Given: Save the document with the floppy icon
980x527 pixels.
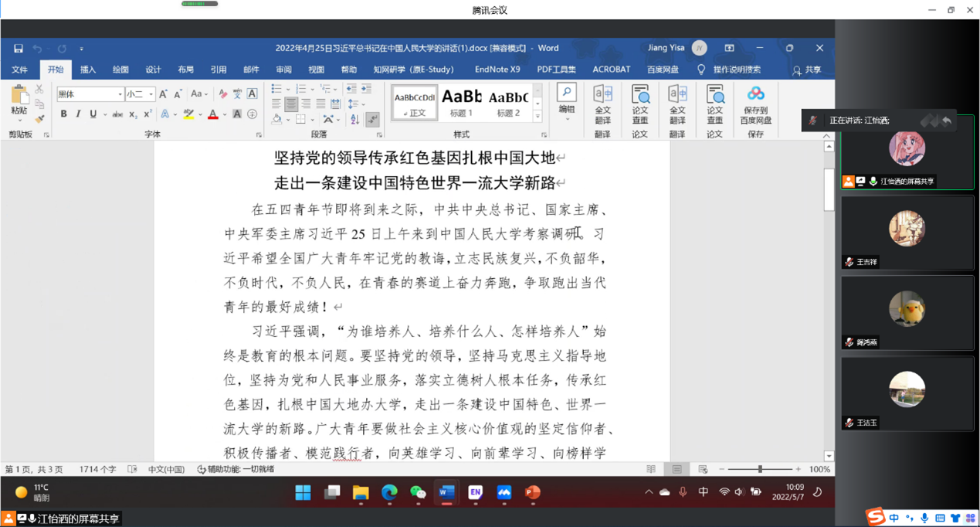Looking at the screenshot, I should point(18,48).
